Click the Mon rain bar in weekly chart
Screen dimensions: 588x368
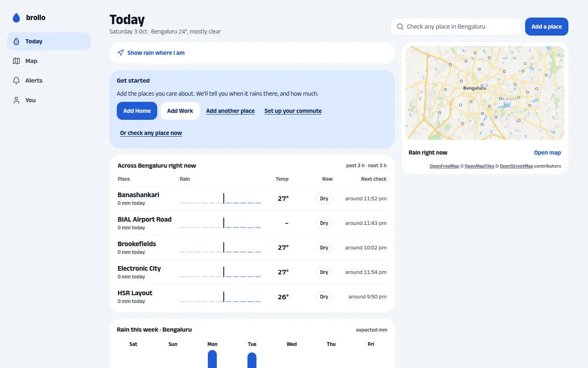tap(212, 359)
